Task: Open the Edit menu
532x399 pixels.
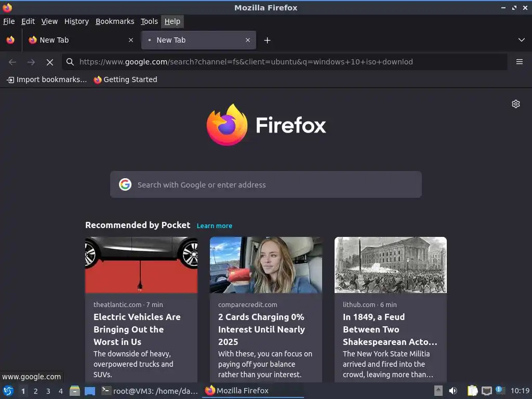Action: point(28,21)
